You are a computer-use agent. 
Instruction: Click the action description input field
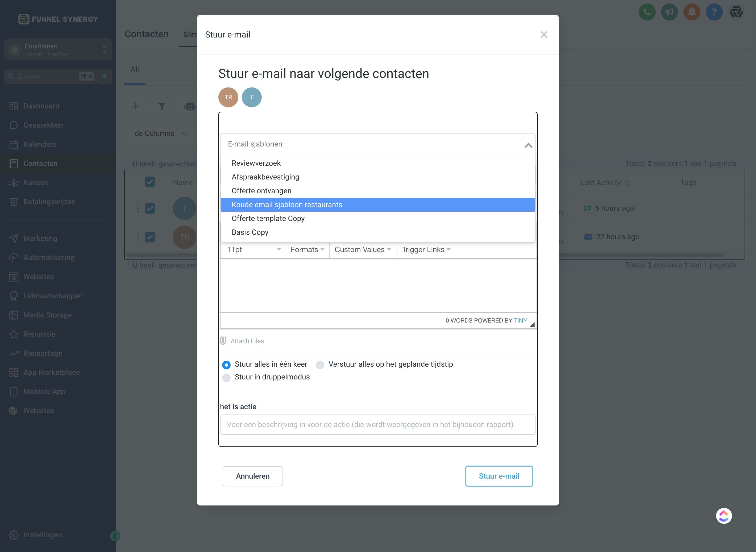coord(378,424)
